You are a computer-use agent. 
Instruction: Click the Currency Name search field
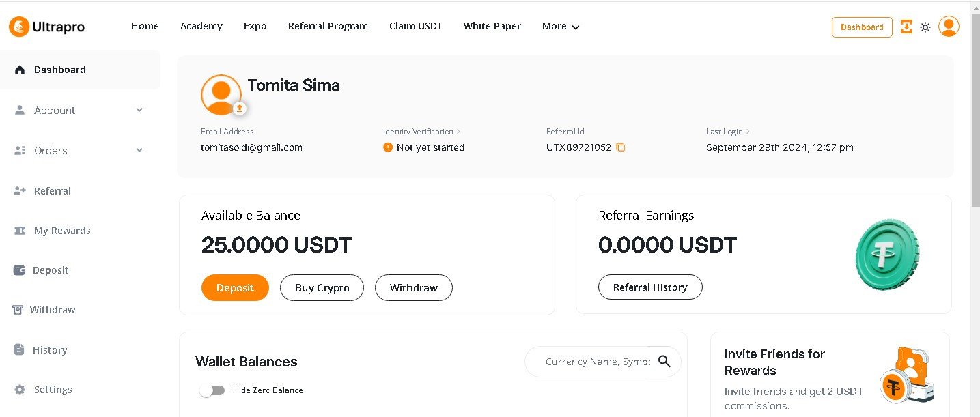pyautogui.click(x=596, y=362)
